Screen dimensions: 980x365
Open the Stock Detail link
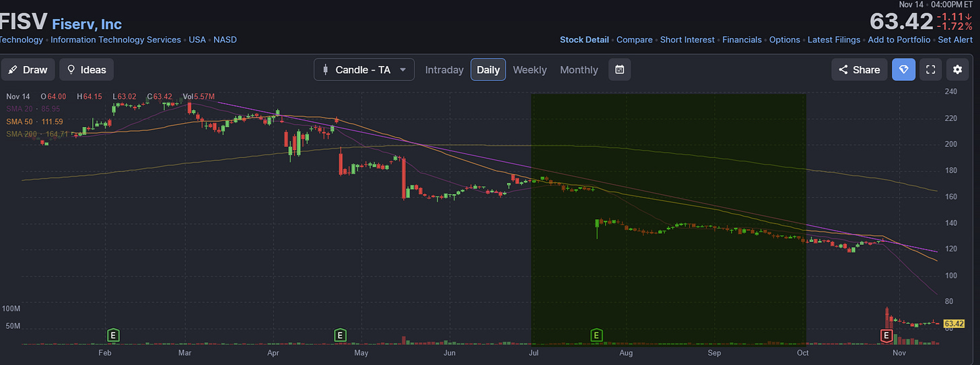[x=584, y=40]
